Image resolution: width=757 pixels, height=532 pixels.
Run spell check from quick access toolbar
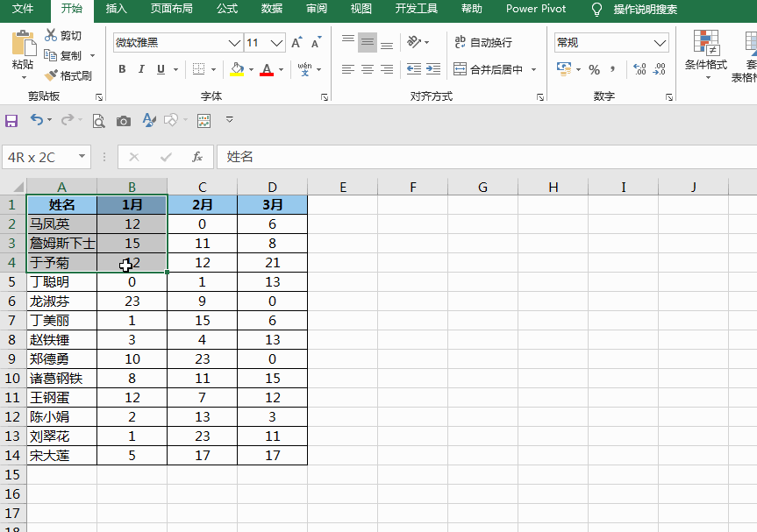[149, 120]
